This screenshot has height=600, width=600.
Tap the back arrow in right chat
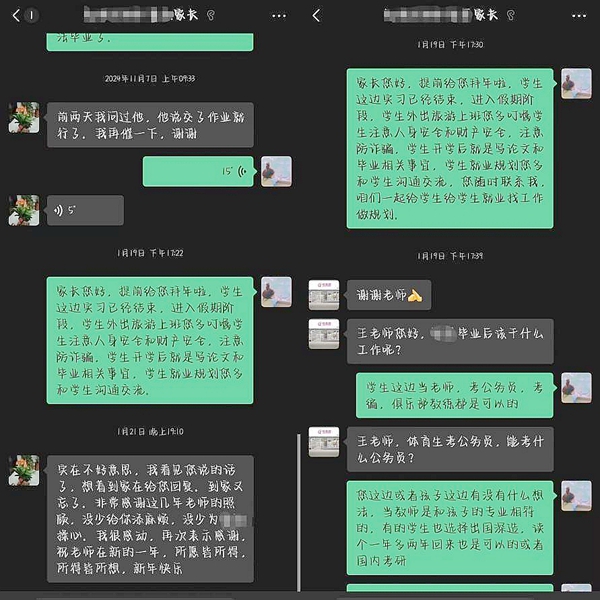(316, 16)
